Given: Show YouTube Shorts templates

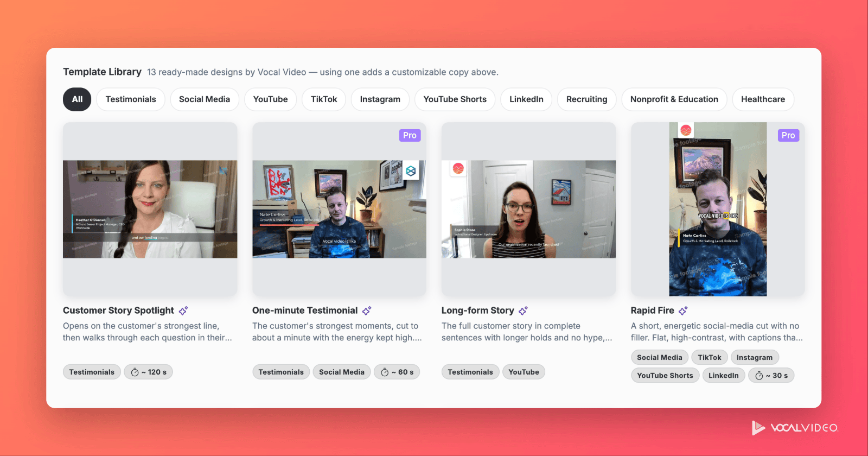Looking at the screenshot, I should coord(455,99).
